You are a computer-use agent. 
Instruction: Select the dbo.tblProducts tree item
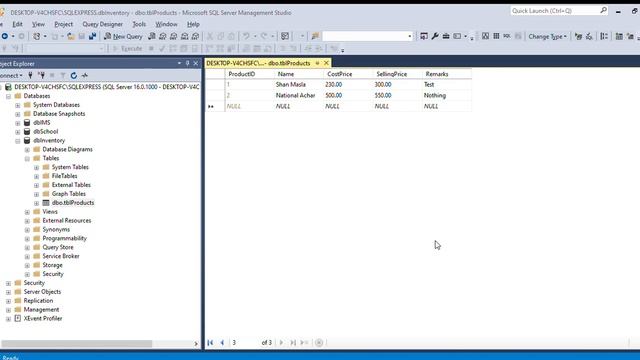(73, 203)
